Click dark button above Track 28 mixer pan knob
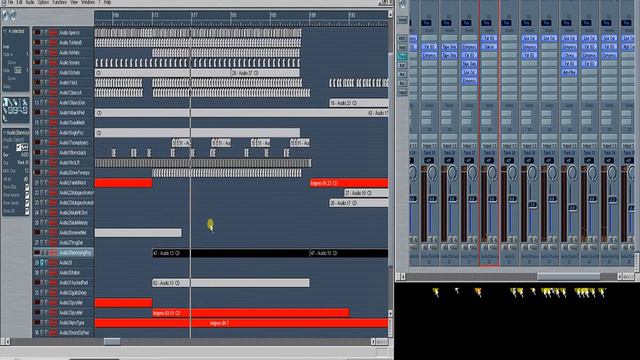This screenshot has height=360, width=640. 489,160
